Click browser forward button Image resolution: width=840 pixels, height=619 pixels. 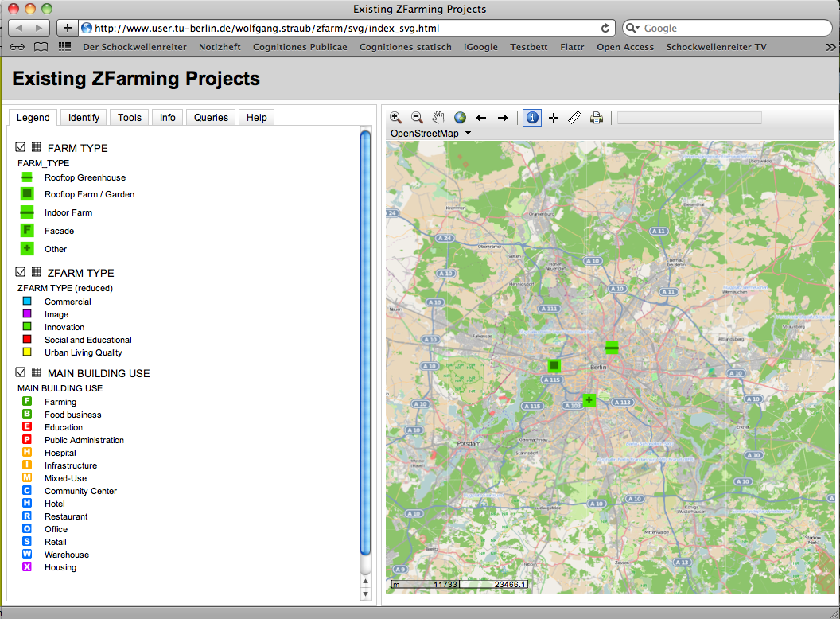(39, 28)
